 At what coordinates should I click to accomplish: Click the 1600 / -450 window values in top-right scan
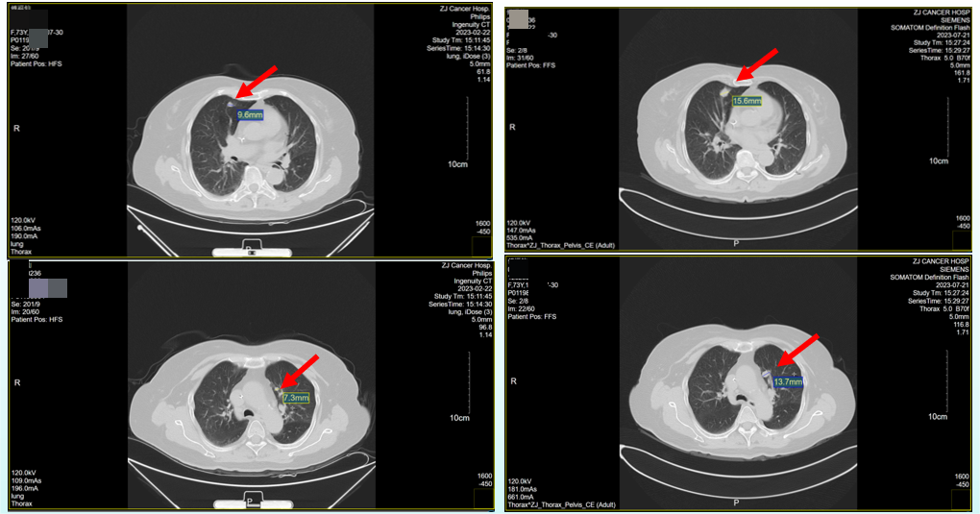click(x=961, y=225)
